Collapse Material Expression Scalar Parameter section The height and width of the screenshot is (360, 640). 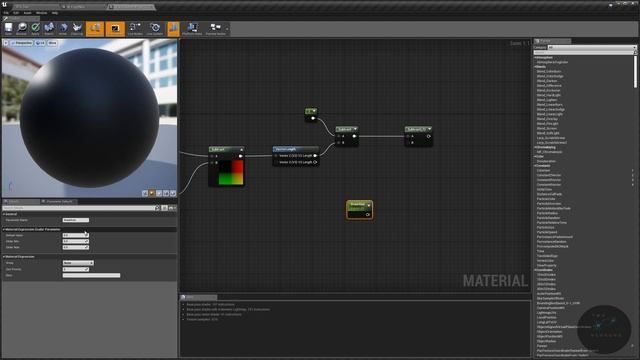coord(4,229)
